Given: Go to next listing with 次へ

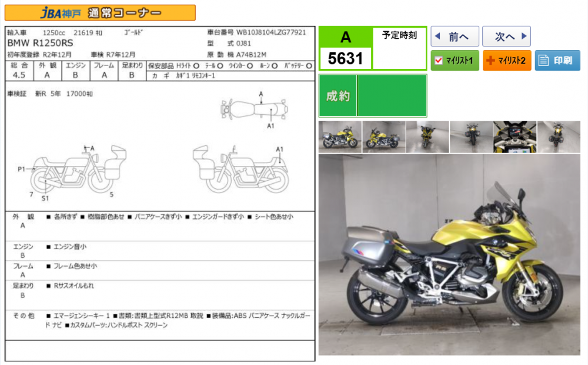Looking at the screenshot, I should (506, 36).
